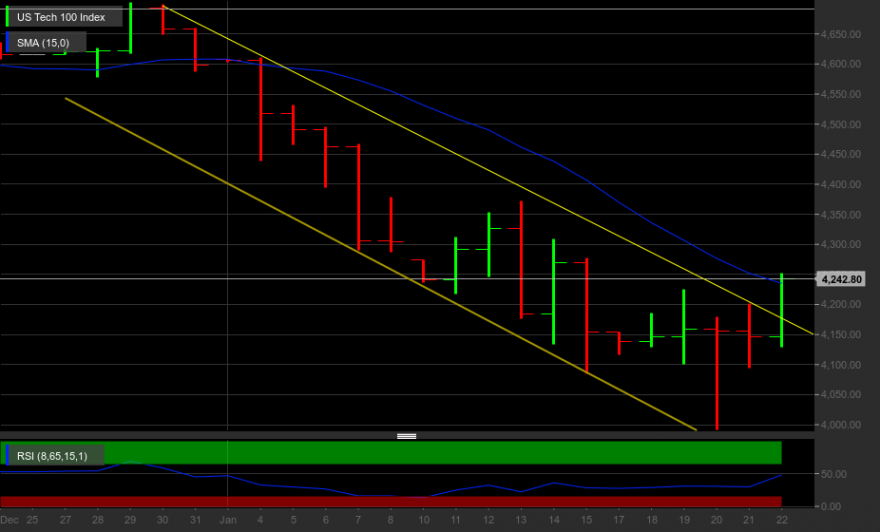Click date 19 on the time axis
880x532 pixels.
(684, 520)
